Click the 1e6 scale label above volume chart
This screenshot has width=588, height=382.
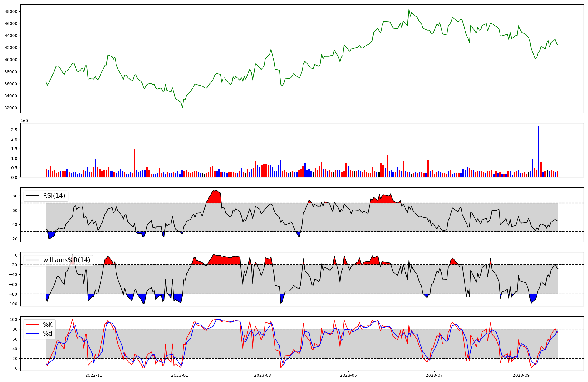click(x=24, y=121)
